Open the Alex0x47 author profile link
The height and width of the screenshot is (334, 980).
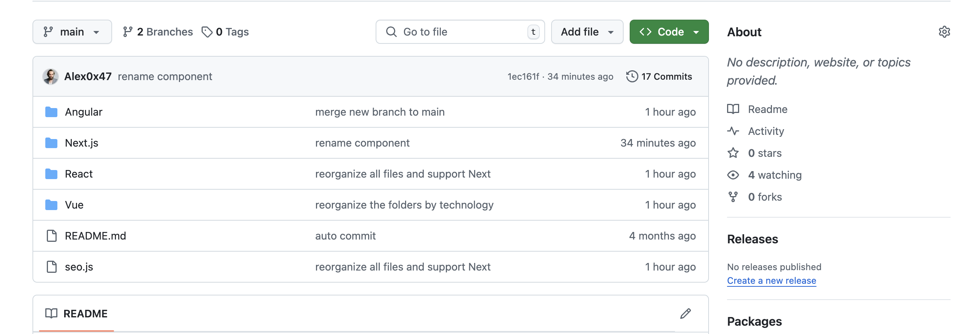(x=88, y=76)
